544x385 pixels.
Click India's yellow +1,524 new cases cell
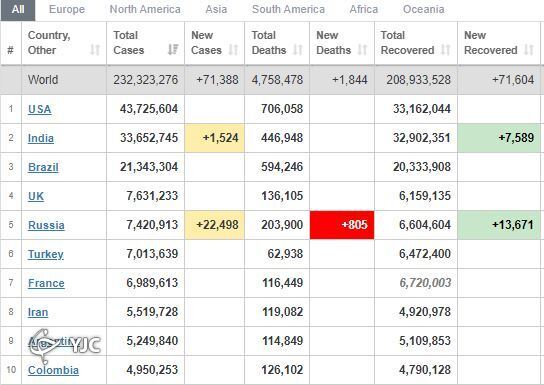click(x=215, y=138)
